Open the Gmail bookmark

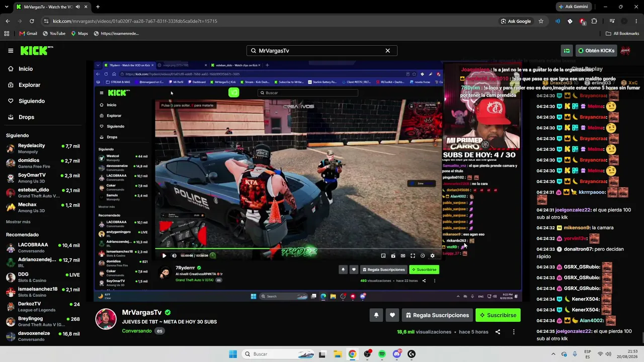coord(28,34)
